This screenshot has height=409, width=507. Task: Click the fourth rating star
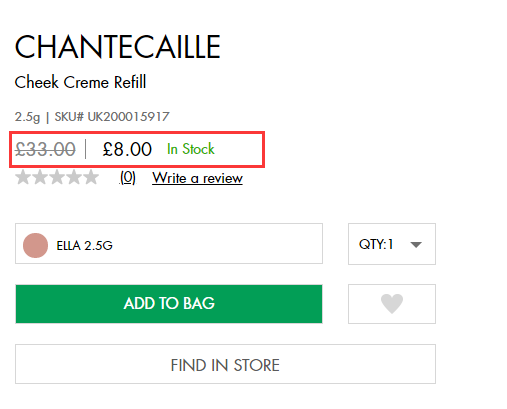(74, 177)
